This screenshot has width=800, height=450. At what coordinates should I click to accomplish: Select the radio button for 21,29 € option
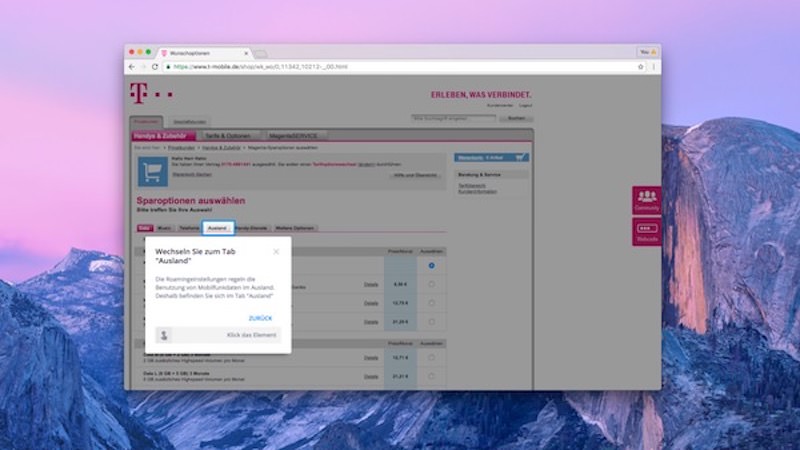(x=432, y=322)
